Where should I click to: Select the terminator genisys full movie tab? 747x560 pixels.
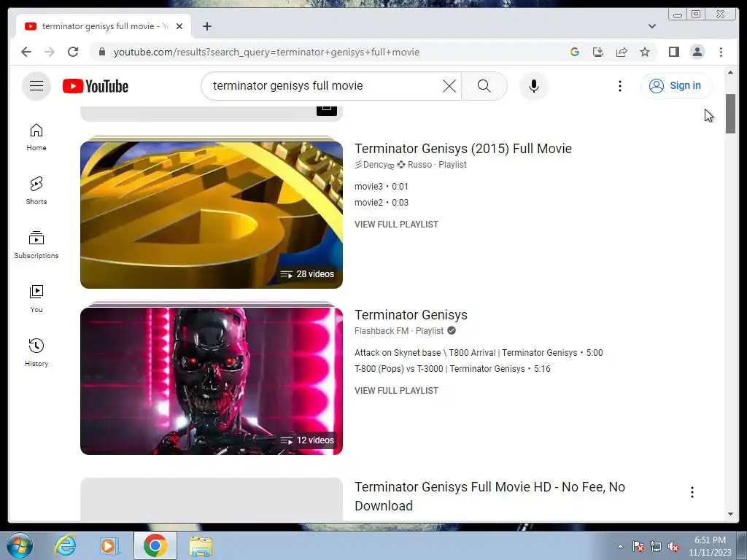104,26
